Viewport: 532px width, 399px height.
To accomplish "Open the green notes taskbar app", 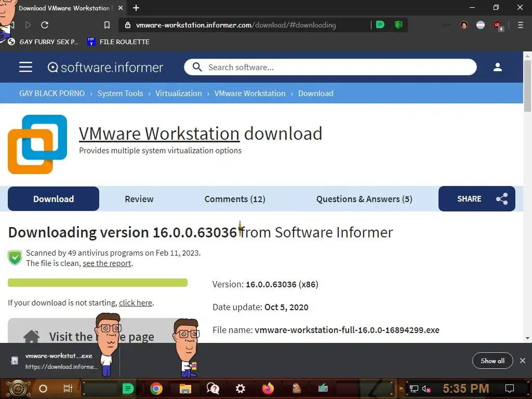I will coord(128,389).
